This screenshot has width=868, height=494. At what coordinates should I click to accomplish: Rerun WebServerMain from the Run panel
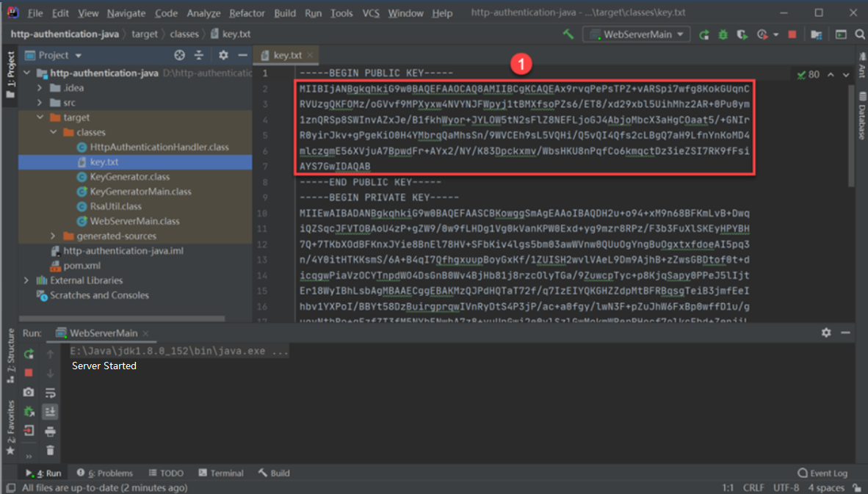coord(29,355)
